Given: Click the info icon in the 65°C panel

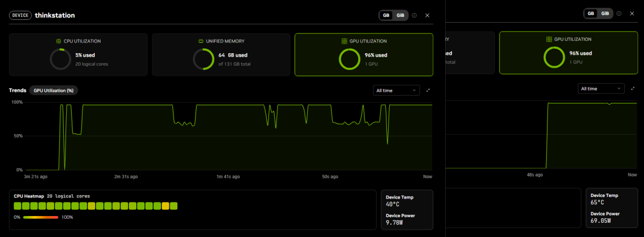Looking at the screenshot, I should 619,13.
